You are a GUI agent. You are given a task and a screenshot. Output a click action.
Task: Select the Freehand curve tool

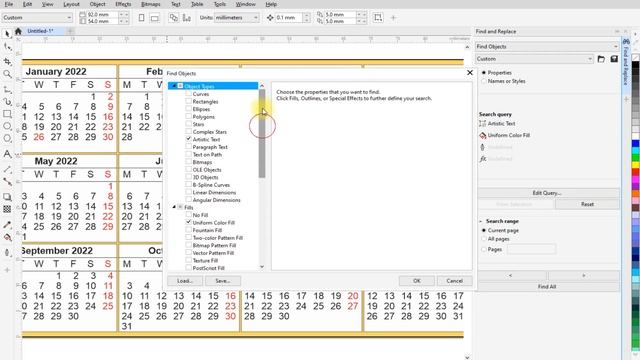(x=7, y=89)
